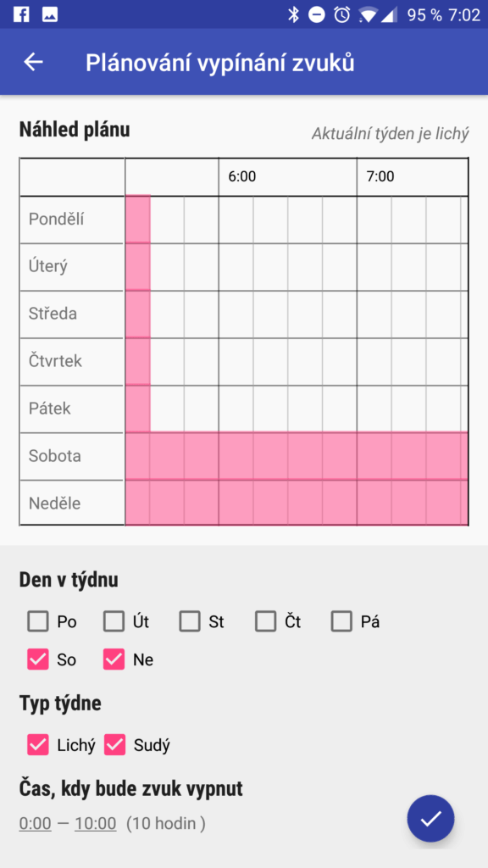This screenshot has height=868, width=488.
Task: Tap the pink Pondělí muted block
Action: coord(138,220)
